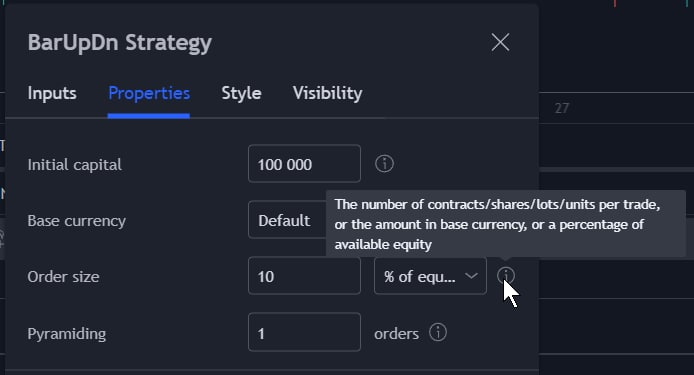Open the Style tab
The height and width of the screenshot is (375, 694).
click(241, 93)
